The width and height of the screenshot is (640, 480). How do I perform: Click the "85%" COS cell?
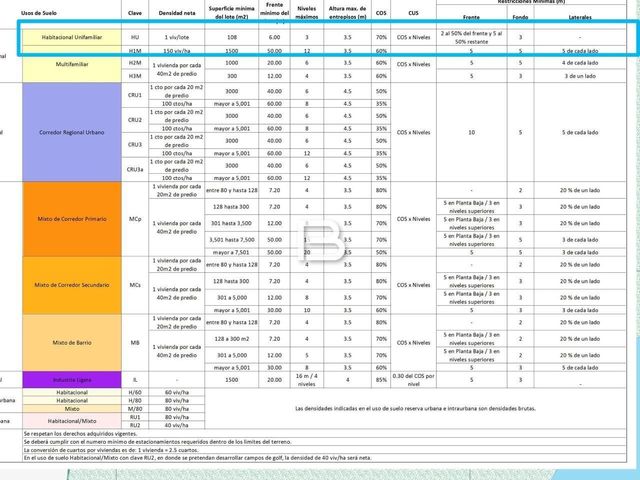pyautogui.click(x=381, y=380)
